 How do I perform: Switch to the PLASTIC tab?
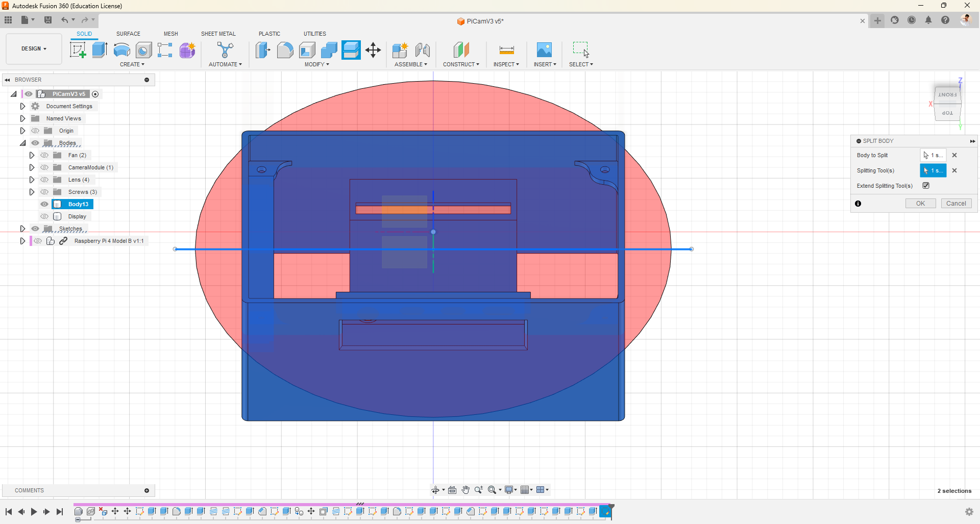[269, 34]
